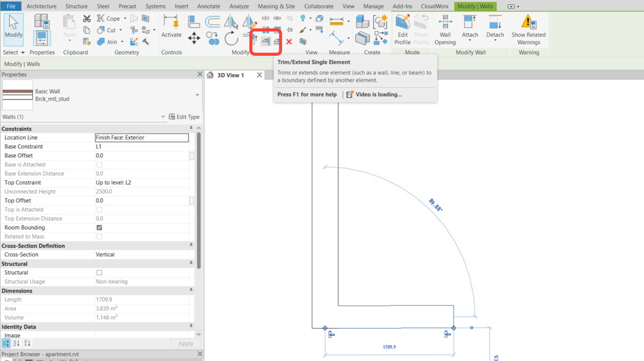The width and height of the screenshot is (644, 361).
Task: Switch to the Annotate ribbon tab
Action: coord(208,6)
